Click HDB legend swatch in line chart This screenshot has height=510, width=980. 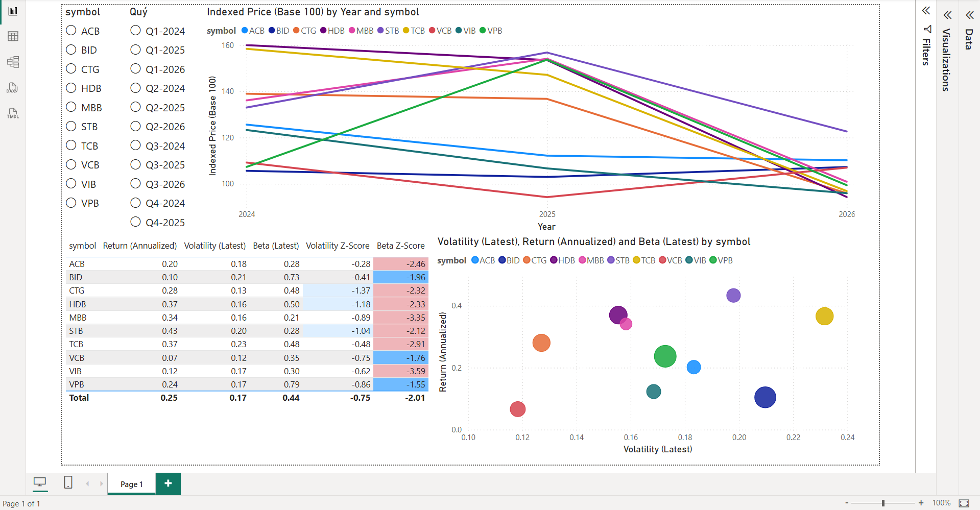coord(323,31)
